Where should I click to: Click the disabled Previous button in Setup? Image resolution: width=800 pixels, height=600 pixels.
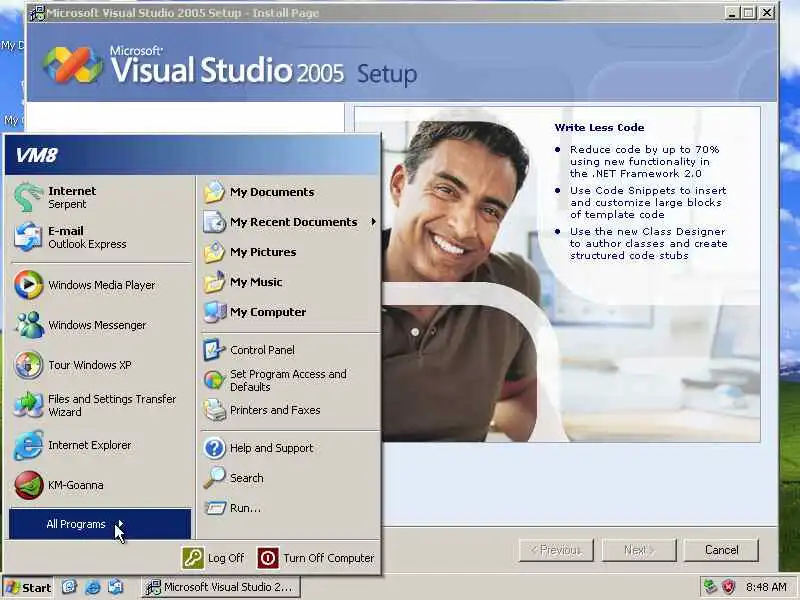click(556, 550)
